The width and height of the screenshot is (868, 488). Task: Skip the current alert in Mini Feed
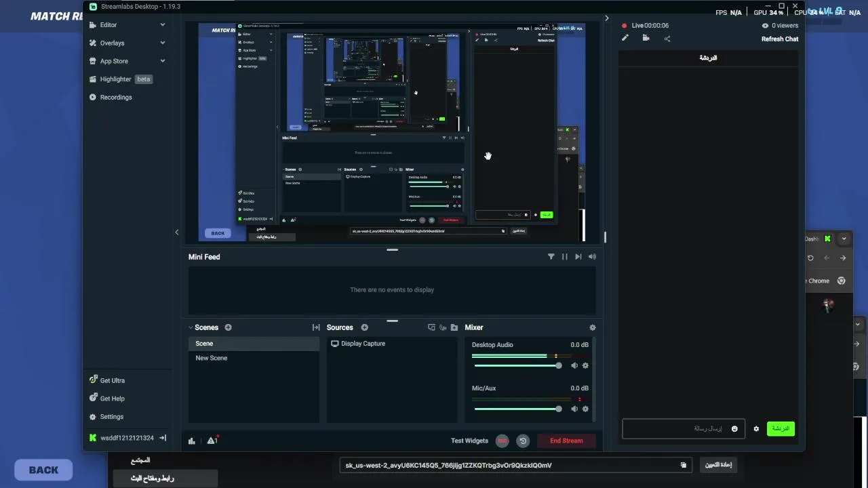click(578, 257)
